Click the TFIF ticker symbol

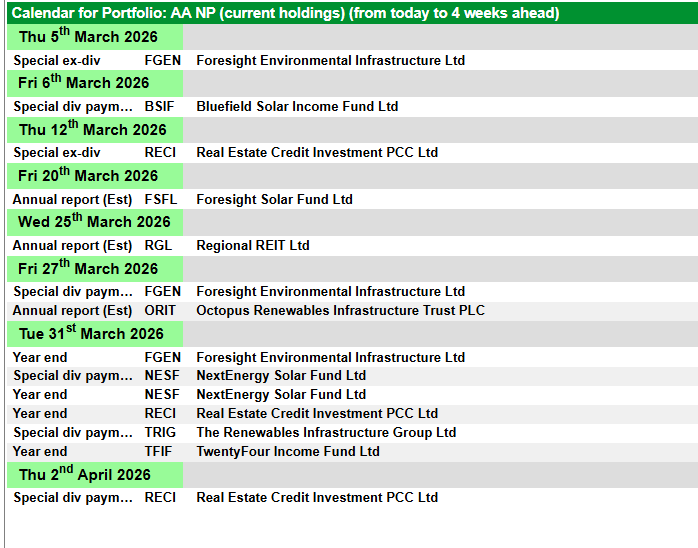(160, 452)
